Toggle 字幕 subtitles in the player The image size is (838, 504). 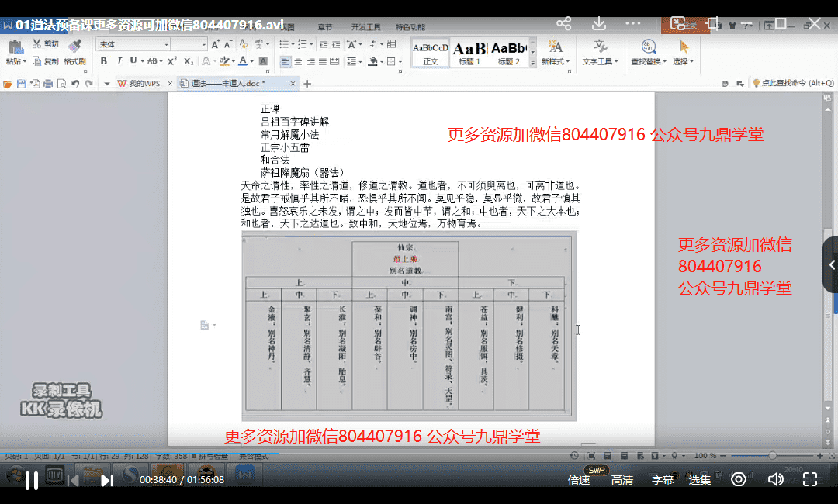click(x=662, y=480)
